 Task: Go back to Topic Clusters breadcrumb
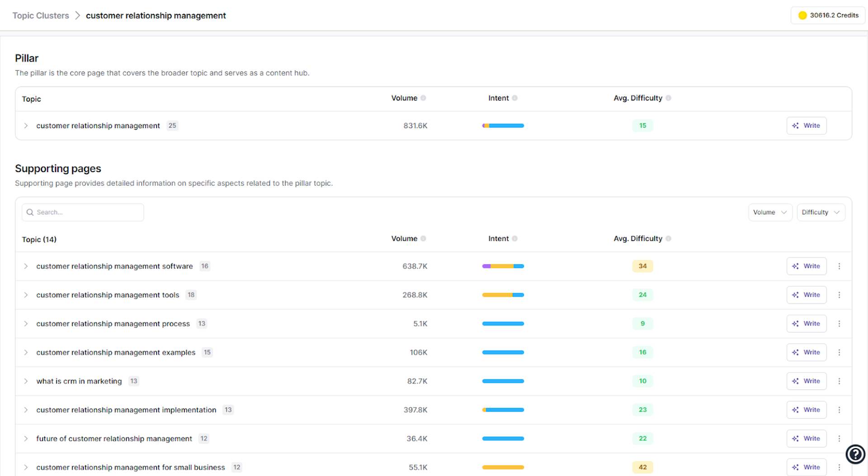tap(41, 15)
